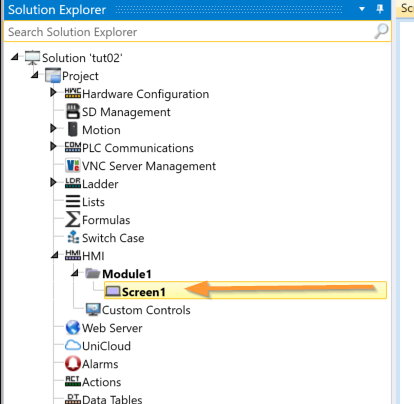Image resolution: width=414 pixels, height=404 pixels.
Task: Expand the Motion tree node
Action: [x=53, y=128]
